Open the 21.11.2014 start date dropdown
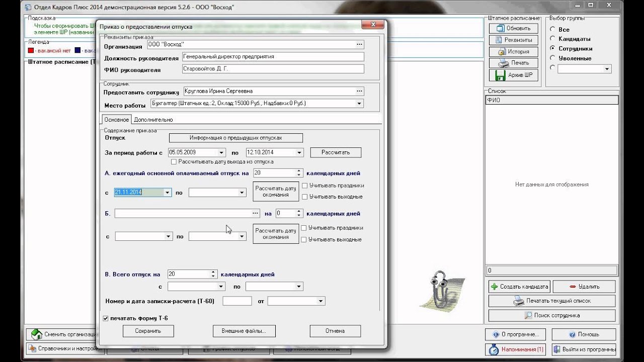644x362 pixels. click(x=167, y=192)
